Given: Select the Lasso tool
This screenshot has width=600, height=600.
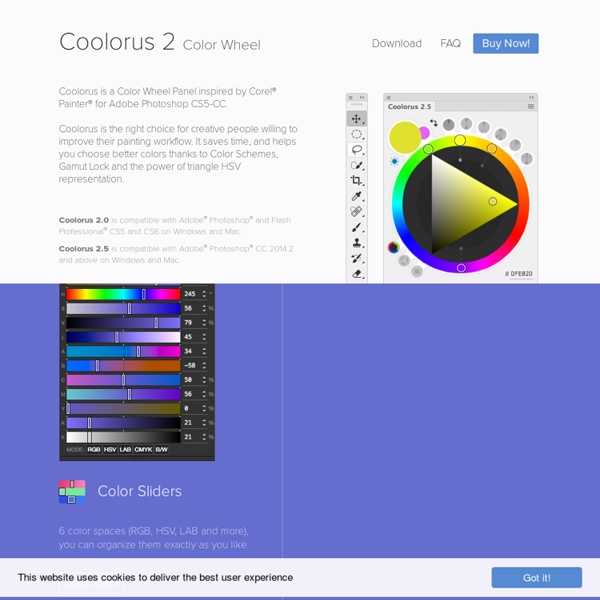Looking at the screenshot, I should tap(357, 150).
